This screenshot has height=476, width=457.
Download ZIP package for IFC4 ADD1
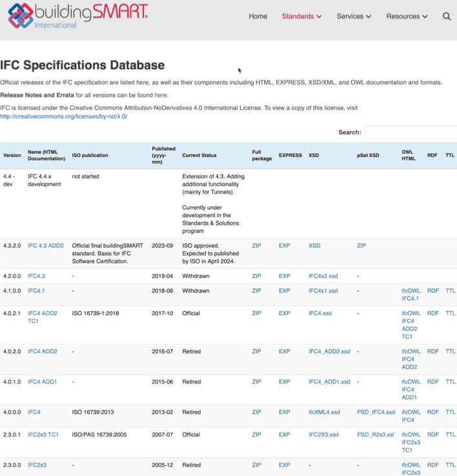click(256, 382)
